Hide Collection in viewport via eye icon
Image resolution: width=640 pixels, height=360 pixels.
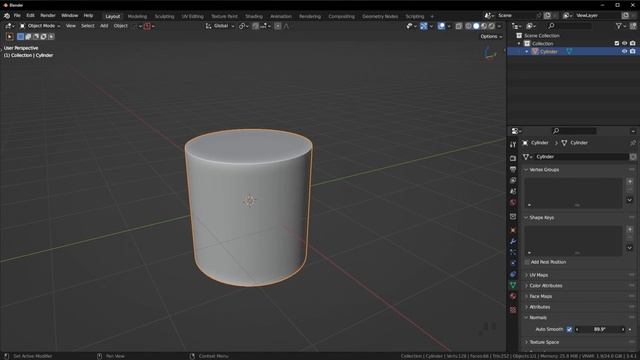point(624,43)
